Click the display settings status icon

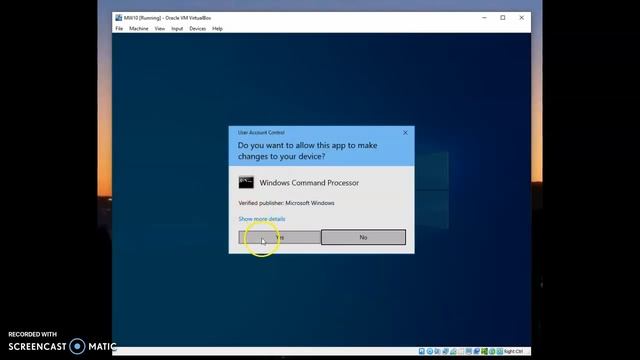[469, 351]
